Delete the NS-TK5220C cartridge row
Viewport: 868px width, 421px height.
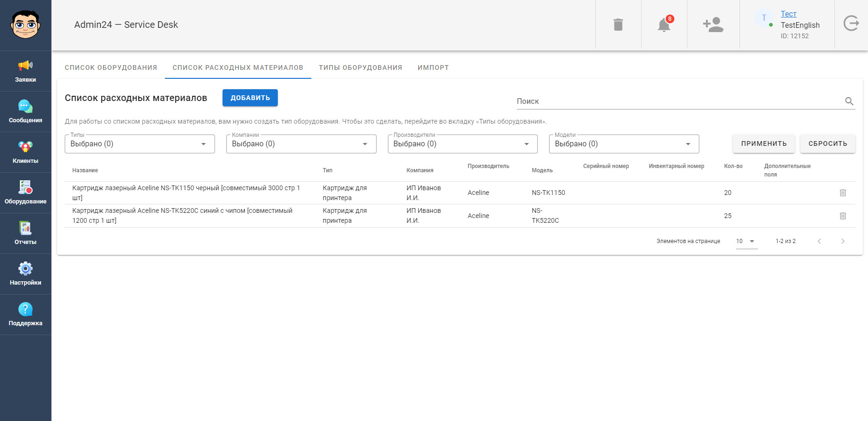(842, 216)
